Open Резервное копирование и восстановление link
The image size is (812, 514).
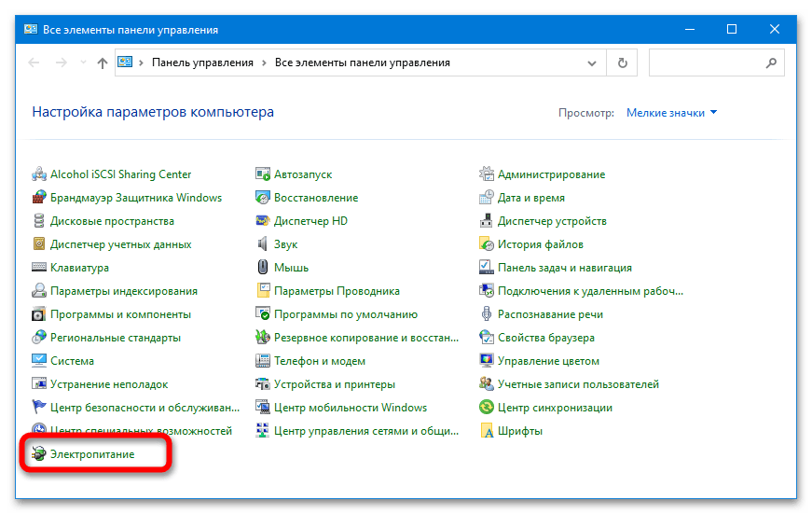point(366,338)
